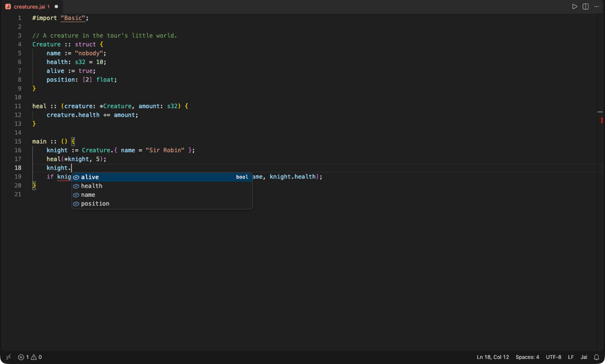The width and height of the screenshot is (605, 364).
Task: Run the file with the play icon
Action: tap(574, 7)
